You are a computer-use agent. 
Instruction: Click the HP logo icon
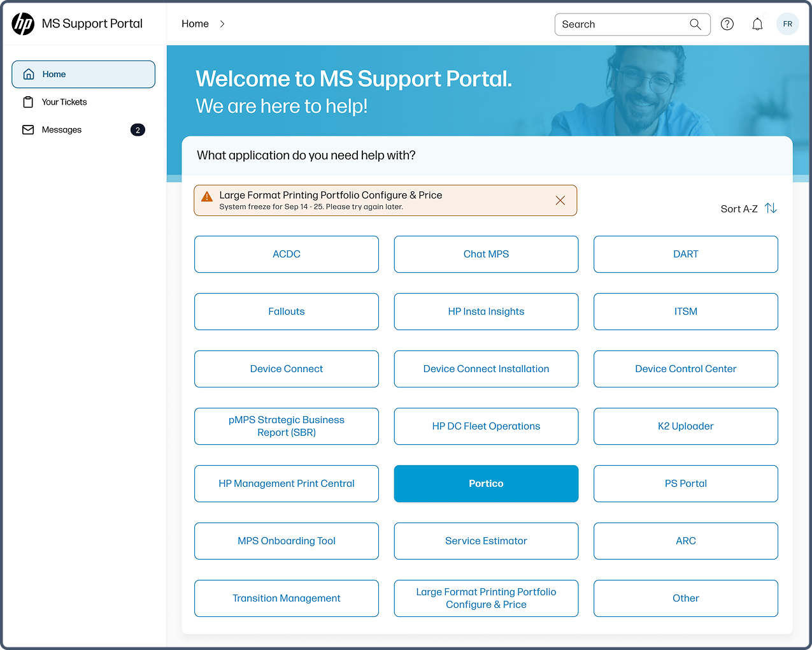(x=23, y=24)
